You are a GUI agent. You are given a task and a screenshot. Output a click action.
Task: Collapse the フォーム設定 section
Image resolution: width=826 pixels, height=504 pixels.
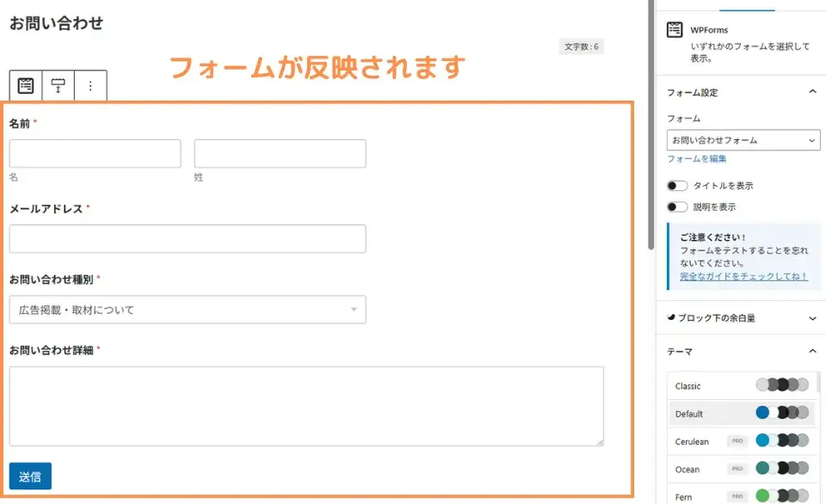[812, 92]
